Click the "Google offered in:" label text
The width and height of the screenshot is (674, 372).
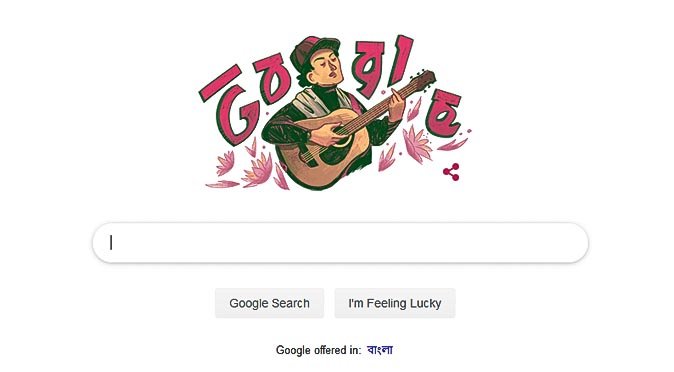pos(319,350)
